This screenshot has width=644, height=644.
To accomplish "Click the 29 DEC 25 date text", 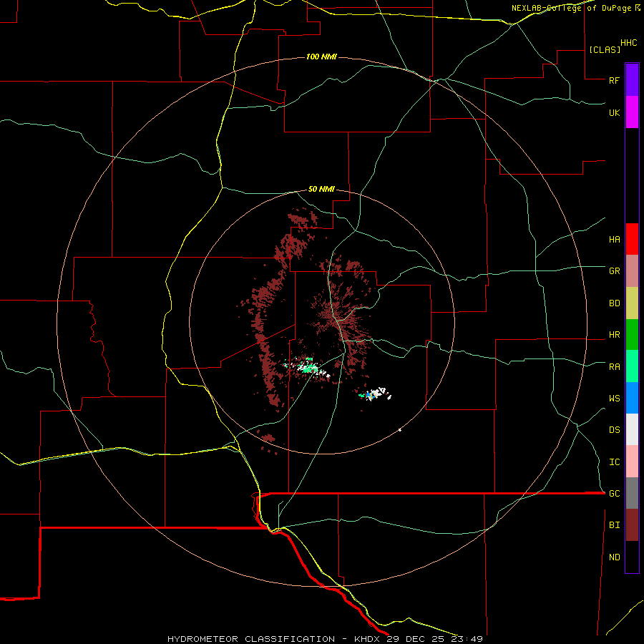I will coord(415,639).
